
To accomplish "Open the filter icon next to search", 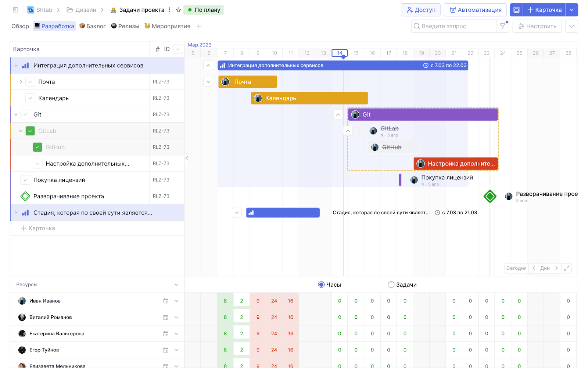I will (x=502, y=26).
